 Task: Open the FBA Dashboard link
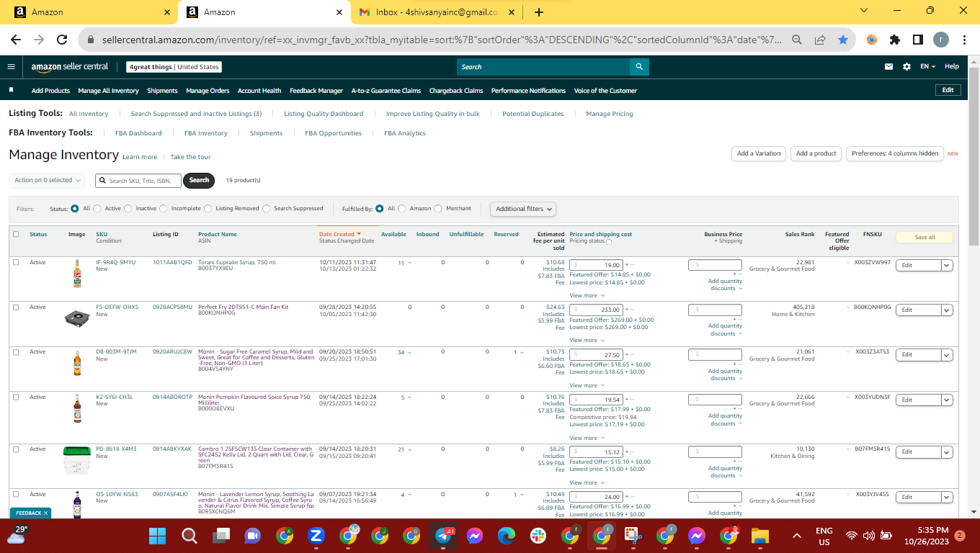pos(138,133)
